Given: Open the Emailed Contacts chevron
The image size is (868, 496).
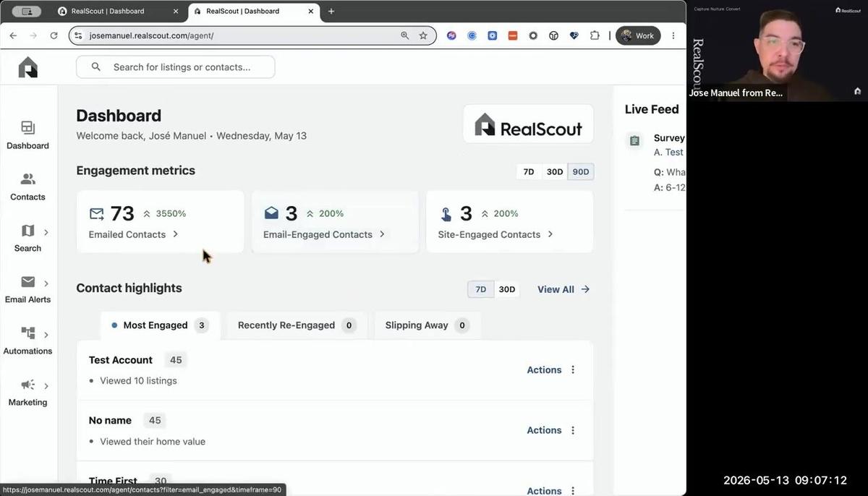Looking at the screenshot, I should tap(176, 234).
